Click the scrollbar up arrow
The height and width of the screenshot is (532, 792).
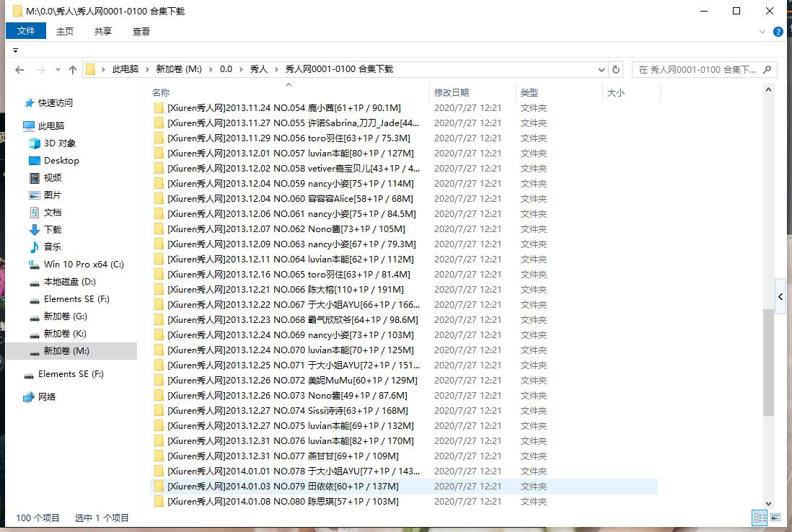(x=768, y=90)
